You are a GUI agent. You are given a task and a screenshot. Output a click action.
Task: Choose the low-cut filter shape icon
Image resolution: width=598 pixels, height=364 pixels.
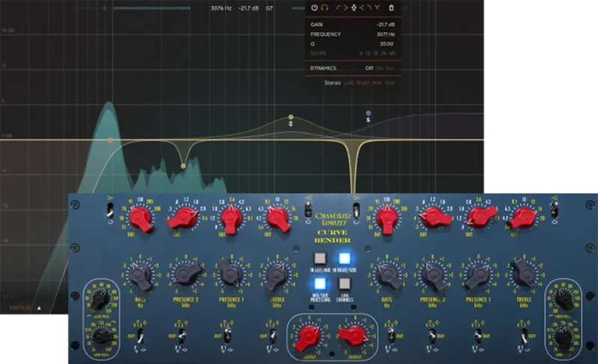click(339, 7)
